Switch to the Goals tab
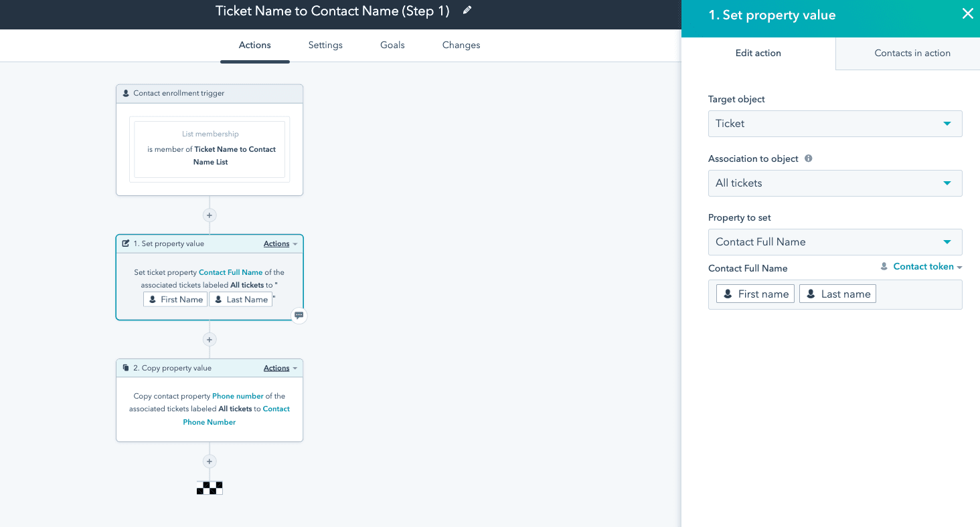The width and height of the screenshot is (980, 527). (x=392, y=45)
